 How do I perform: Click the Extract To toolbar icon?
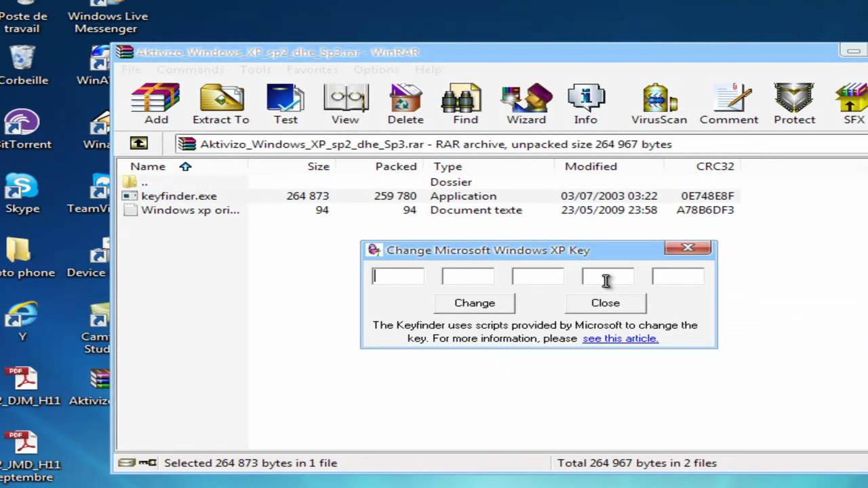click(x=221, y=104)
